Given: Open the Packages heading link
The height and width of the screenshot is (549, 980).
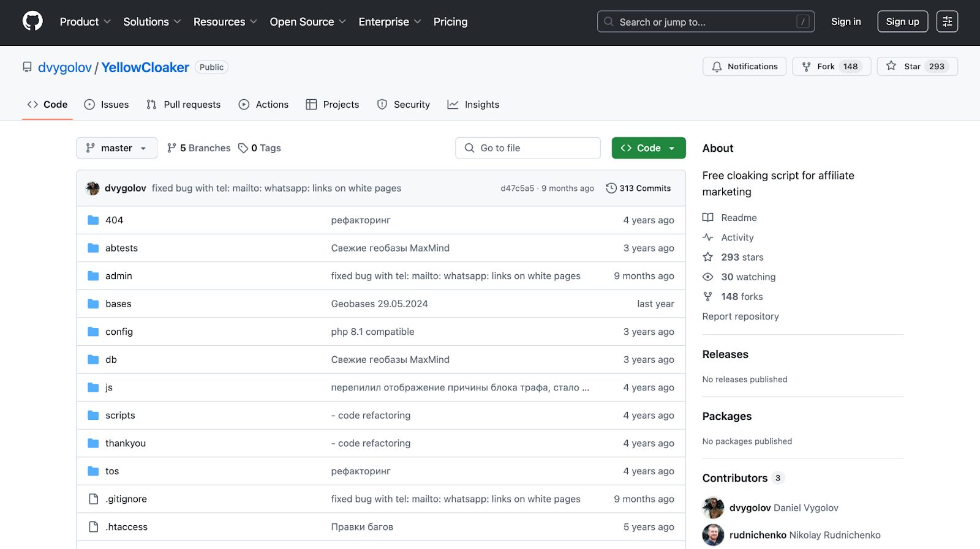Looking at the screenshot, I should [x=726, y=416].
